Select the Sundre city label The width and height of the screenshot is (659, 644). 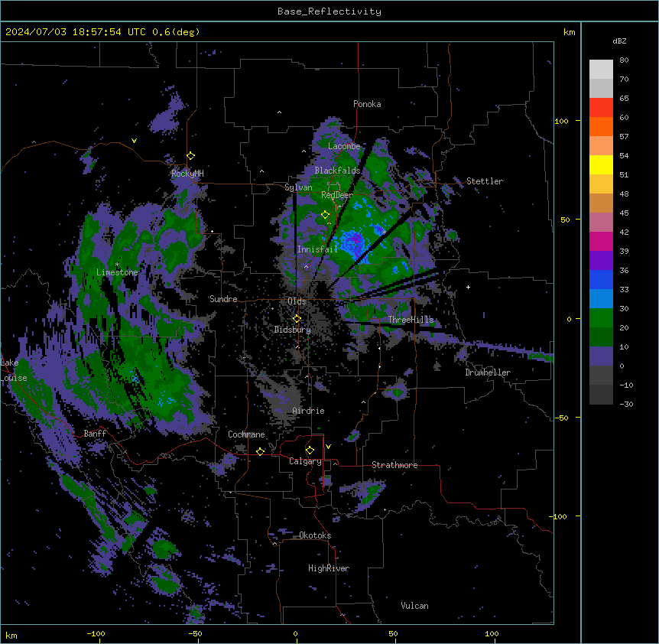223,299
